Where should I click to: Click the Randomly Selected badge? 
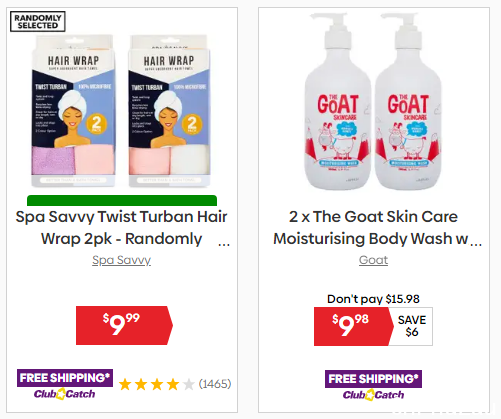pyautogui.click(x=38, y=22)
